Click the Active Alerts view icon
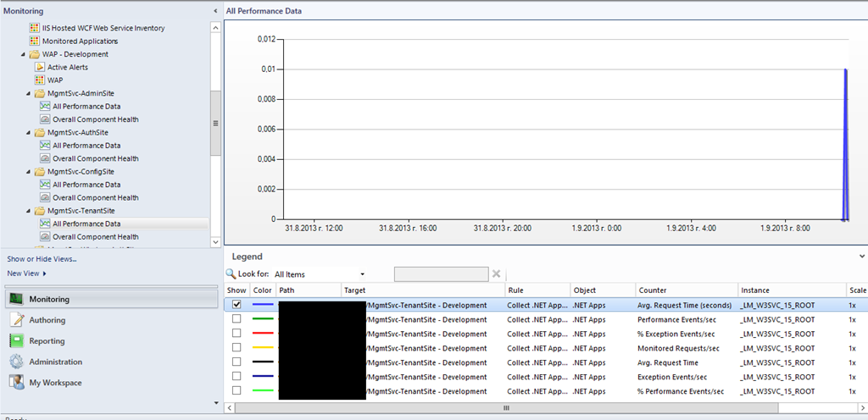The height and width of the screenshot is (420, 868). pyautogui.click(x=39, y=67)
